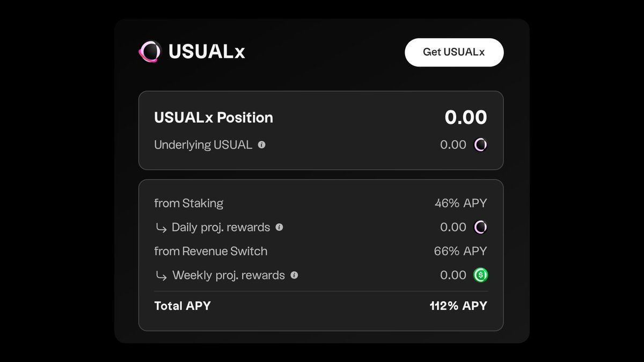Image resolution: width=644 pixels, height=362 pixels.
Task: Click USUAL token icon in Underlying USUAL row
Action: [x=480, y=145]
